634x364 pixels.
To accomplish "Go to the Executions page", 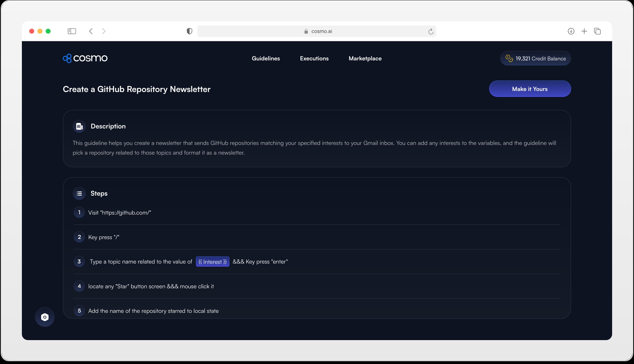I will click(x=314, y=58).
